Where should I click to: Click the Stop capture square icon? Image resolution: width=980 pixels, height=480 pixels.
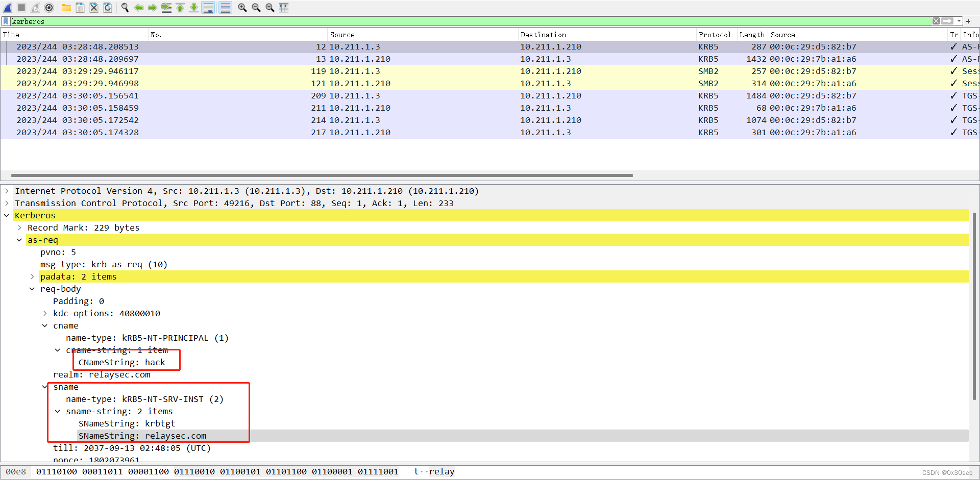point(21,8)
